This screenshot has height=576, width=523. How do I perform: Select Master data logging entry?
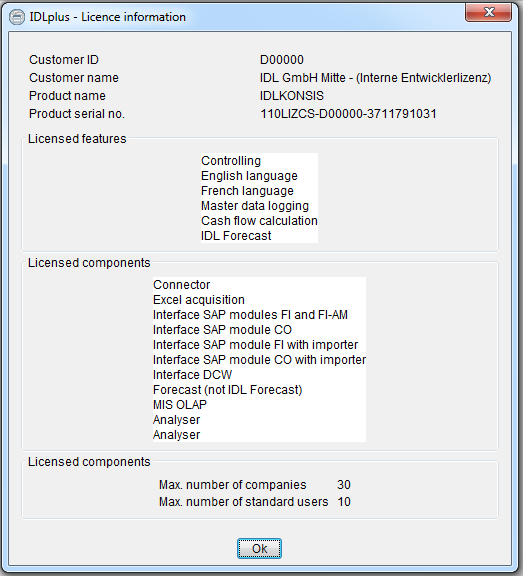coord(255,206)
